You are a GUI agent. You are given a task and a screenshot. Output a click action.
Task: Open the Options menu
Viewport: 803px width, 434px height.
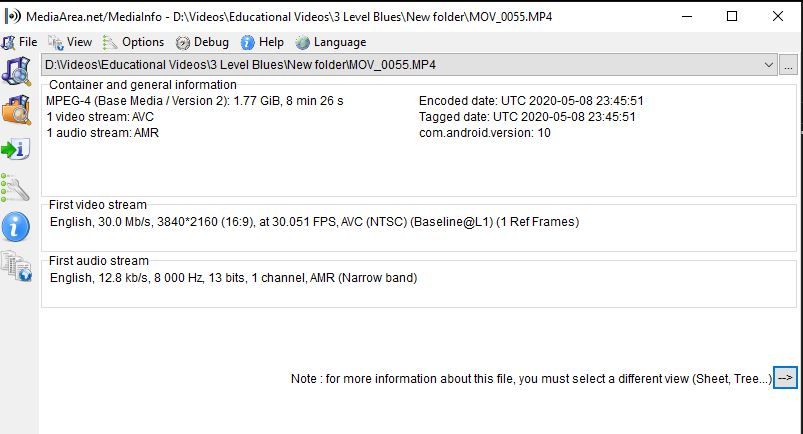tap(134, 42)
